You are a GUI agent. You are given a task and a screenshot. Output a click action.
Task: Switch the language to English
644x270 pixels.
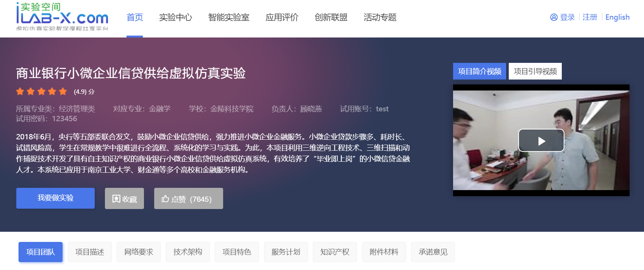pyautogui.click(x=617, y=17)
